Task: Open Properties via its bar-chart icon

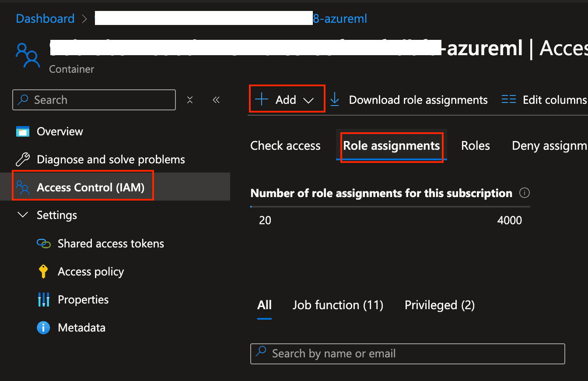Action: [x=43, y=299]
